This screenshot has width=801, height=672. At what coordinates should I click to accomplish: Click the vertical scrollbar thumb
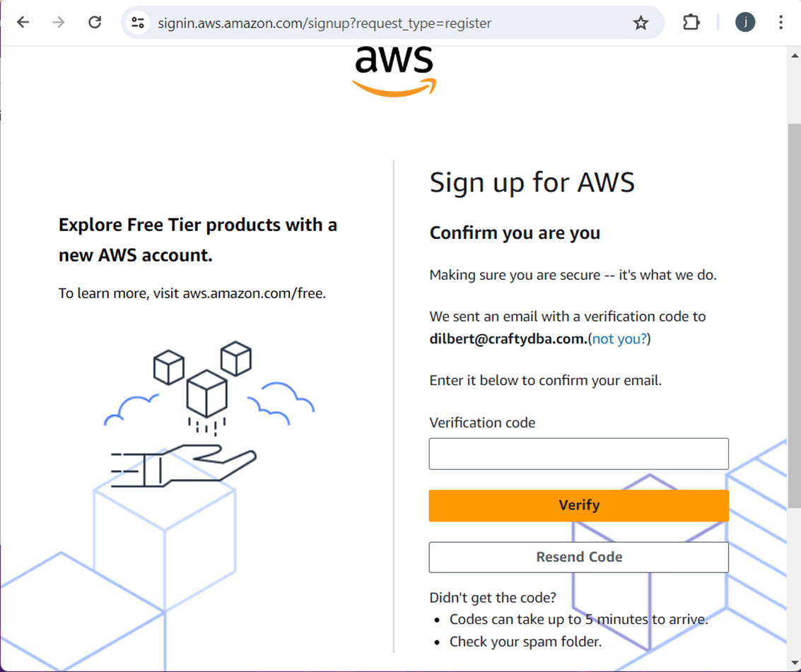(x=794, y=311)
